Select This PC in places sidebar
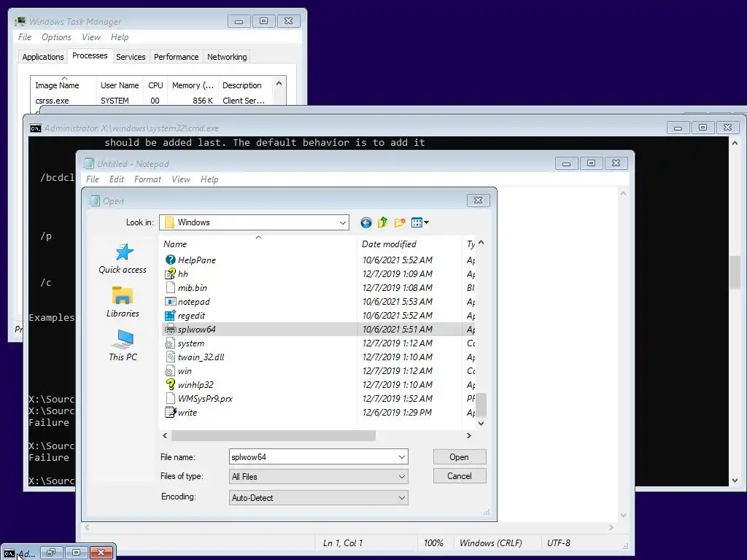747x560 pixels. point(123,345)
